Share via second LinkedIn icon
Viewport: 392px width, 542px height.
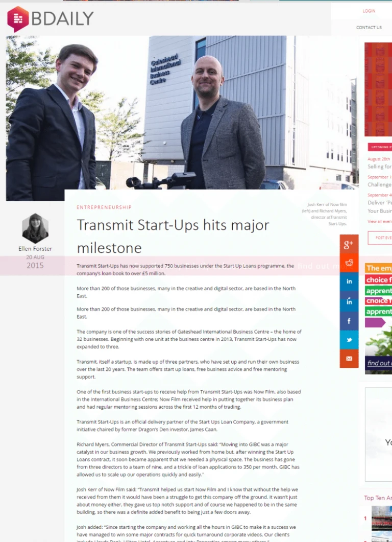349,301
